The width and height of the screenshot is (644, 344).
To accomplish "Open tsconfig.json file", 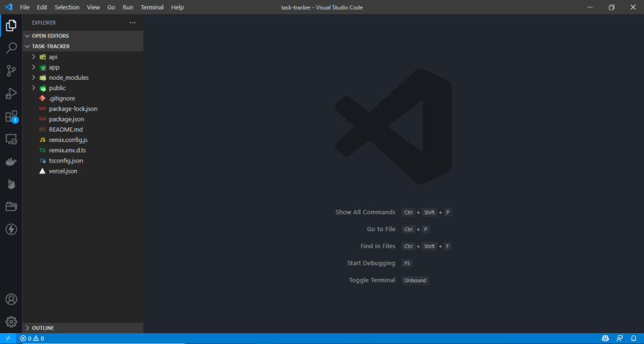I will click(83, 161).
